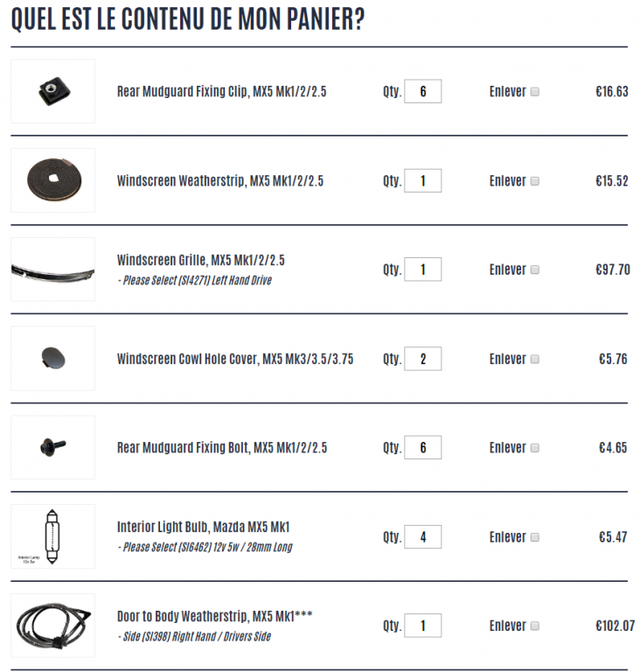The width and height of the screenshot is (640, 672).
Task: Tick Enlever for Rear Mudguard Fixing Clip
Action: pyautogui.click(x=534, y=92)
